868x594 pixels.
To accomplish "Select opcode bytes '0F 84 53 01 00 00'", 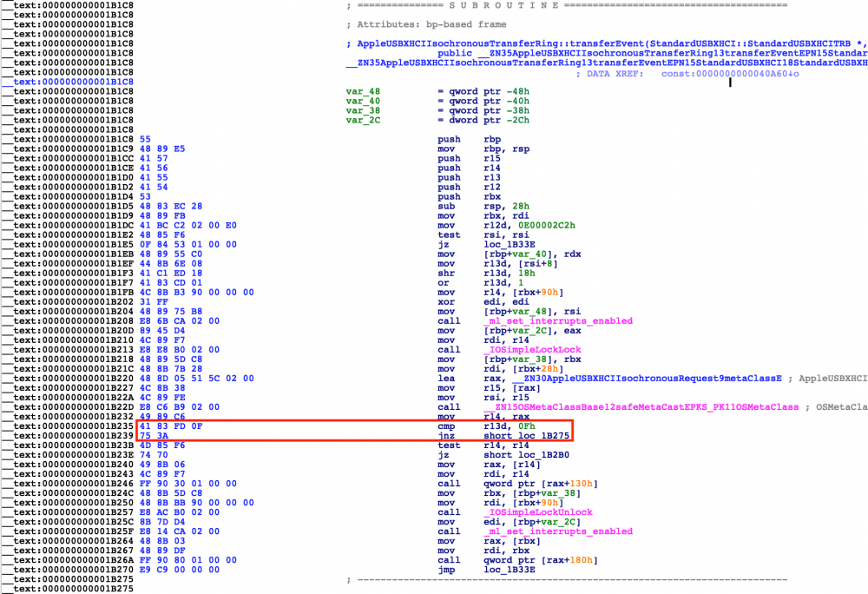I will click(188, 245).
